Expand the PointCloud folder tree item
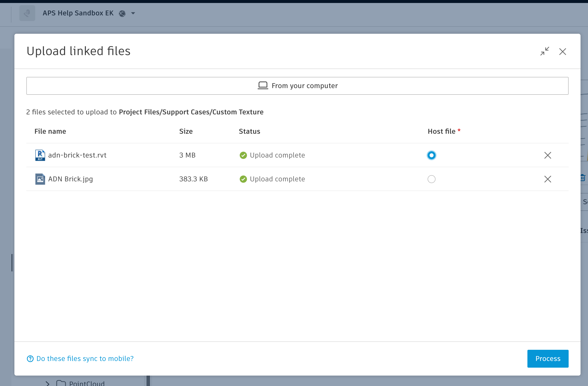 tap(47, 384)
